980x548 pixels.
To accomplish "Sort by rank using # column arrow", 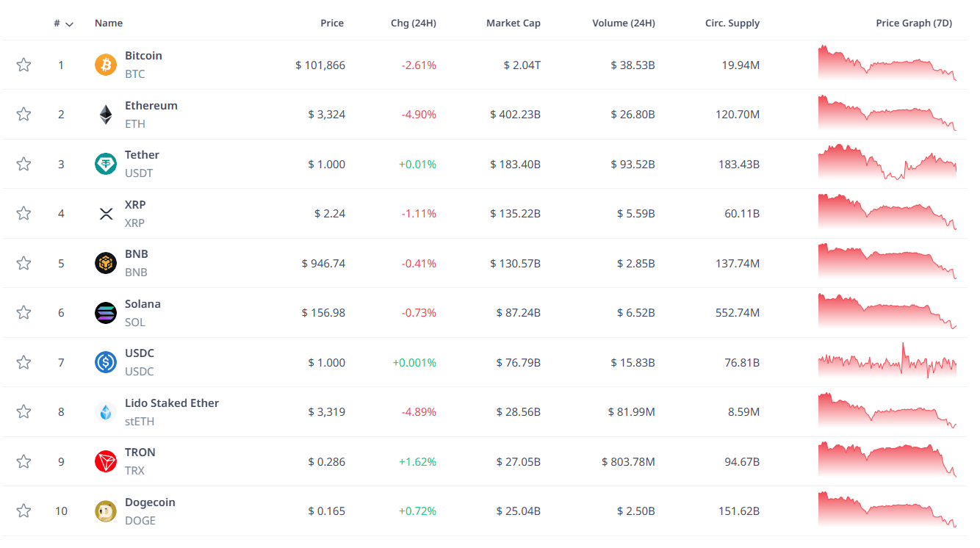I will (69, 24).
